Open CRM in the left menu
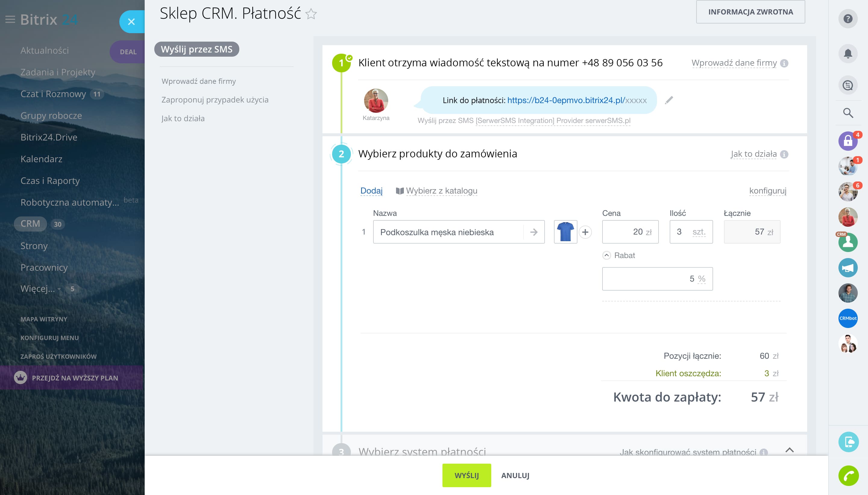This screenshot has height=495, width=868. click(30, 224)
